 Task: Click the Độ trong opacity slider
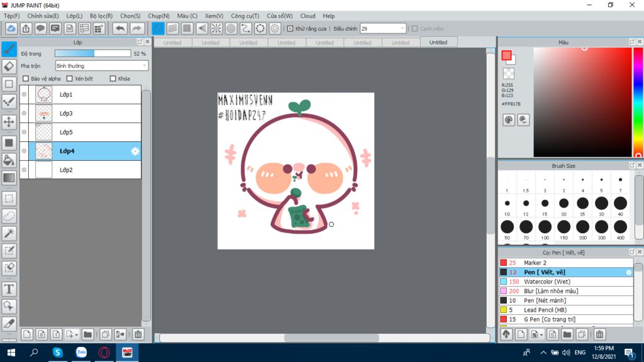tap(93, 54)
